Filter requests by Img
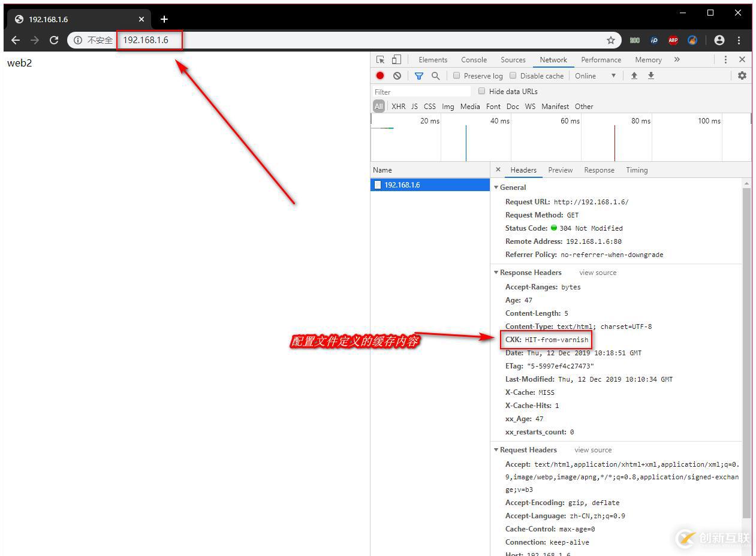This screenshot has height=556, width=756. (448, 106)
